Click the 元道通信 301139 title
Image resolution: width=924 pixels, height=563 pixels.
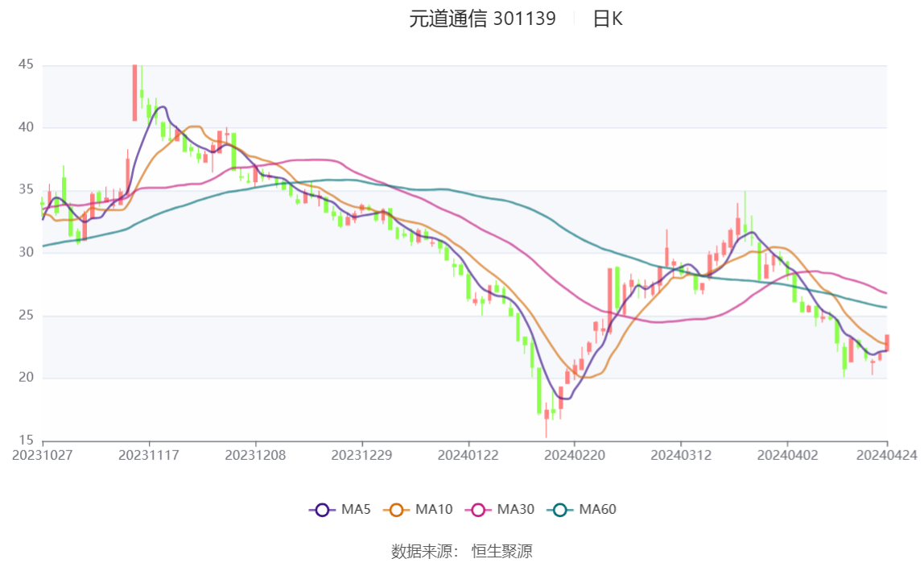click(483, 19)
